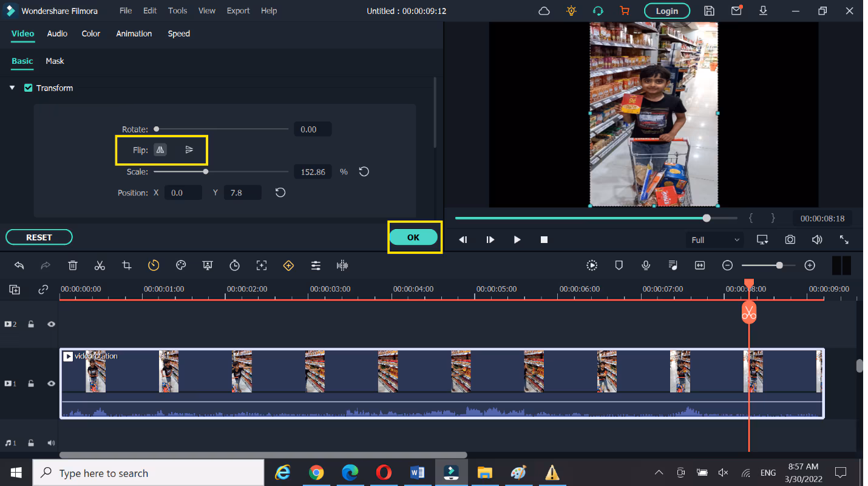Open the Full preview quality dropdown
Image resolution: width=868 pixels, height=486 pixels.
(x=716, y=240)
